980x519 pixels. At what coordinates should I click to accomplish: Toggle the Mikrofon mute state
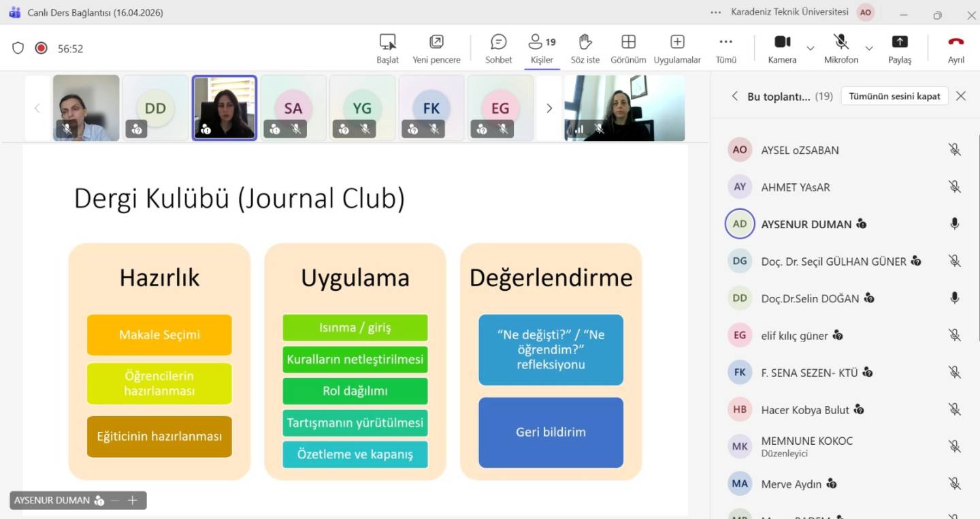pos(841,43)
